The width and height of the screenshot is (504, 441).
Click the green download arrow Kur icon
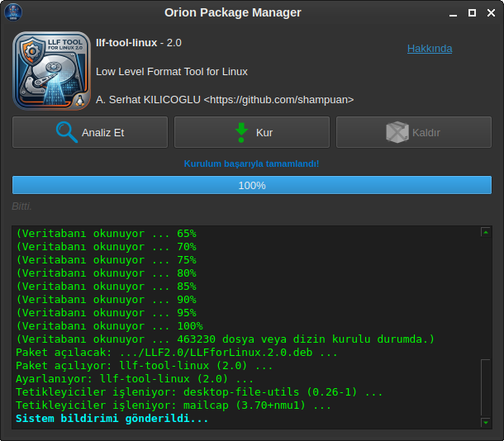point(241,132)
